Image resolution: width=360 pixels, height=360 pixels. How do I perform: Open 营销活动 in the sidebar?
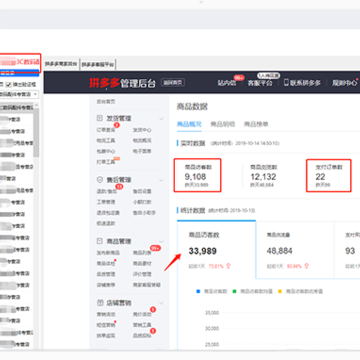click(106, 314)
